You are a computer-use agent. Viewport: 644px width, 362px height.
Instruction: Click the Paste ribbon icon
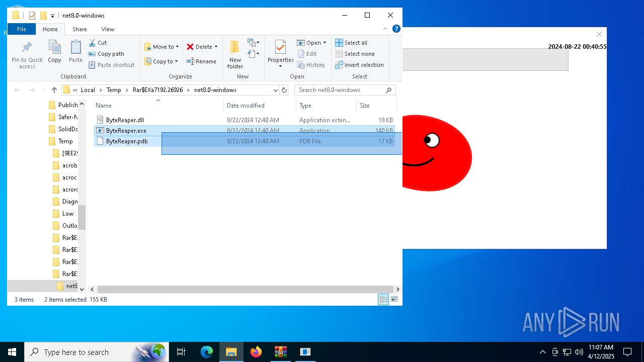[75, 52]
